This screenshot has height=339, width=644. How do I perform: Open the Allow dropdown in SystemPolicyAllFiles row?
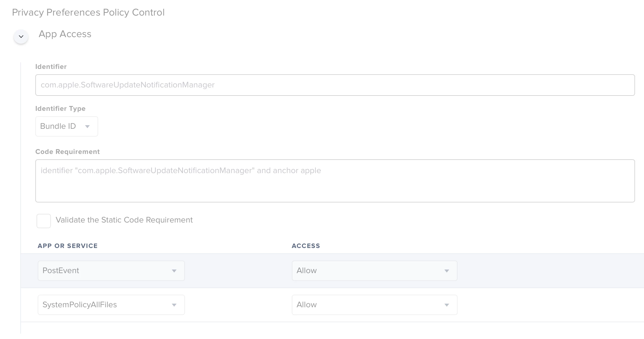coord(374,305)
